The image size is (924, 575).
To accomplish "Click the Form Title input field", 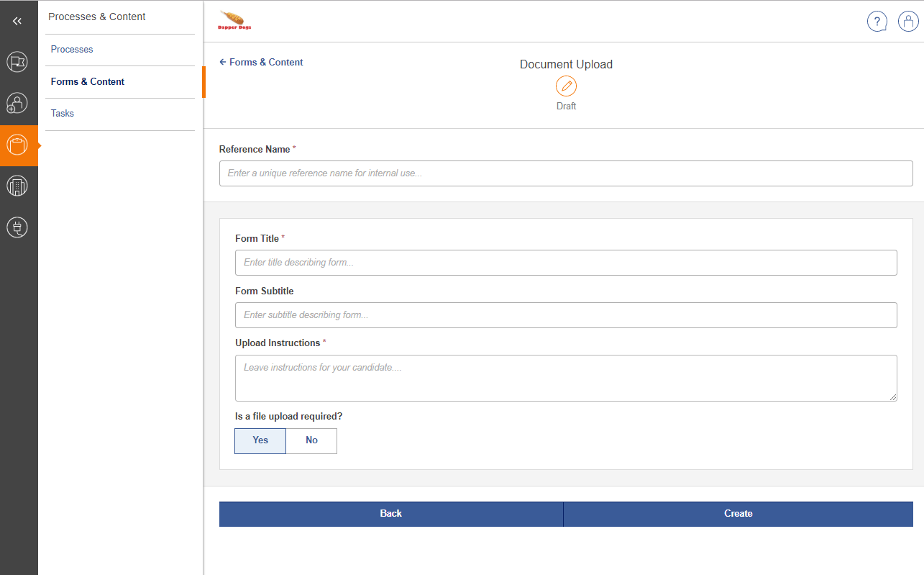I will [x=566, y=262].
